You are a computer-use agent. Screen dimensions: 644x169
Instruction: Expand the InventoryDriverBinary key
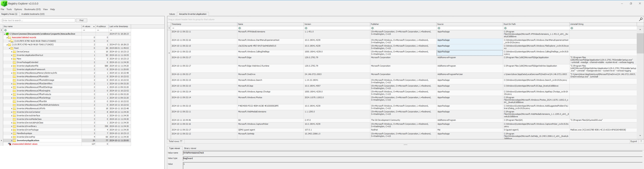pos(12,126)
